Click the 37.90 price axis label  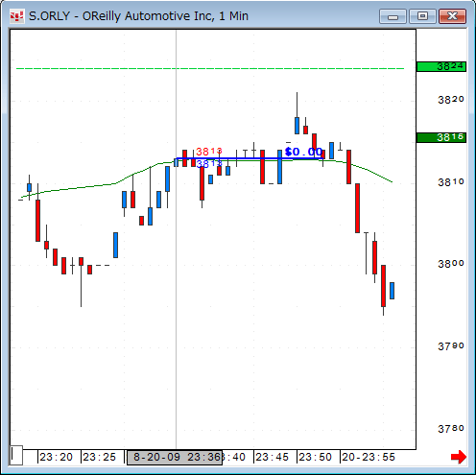451,346
